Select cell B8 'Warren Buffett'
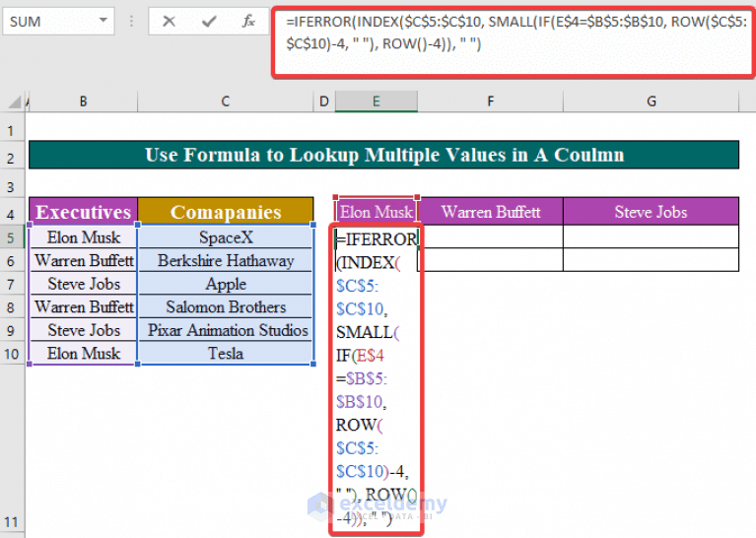756x538 pixels. (x=84, y=306)
